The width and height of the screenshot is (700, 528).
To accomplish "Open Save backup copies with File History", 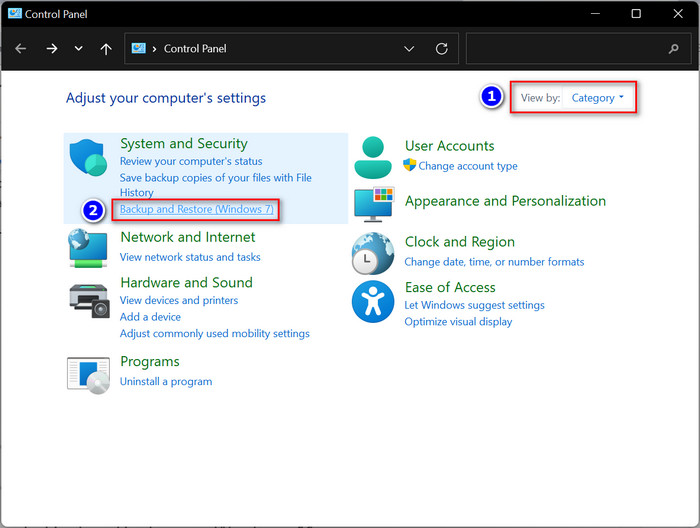I will tap(216, 185).
